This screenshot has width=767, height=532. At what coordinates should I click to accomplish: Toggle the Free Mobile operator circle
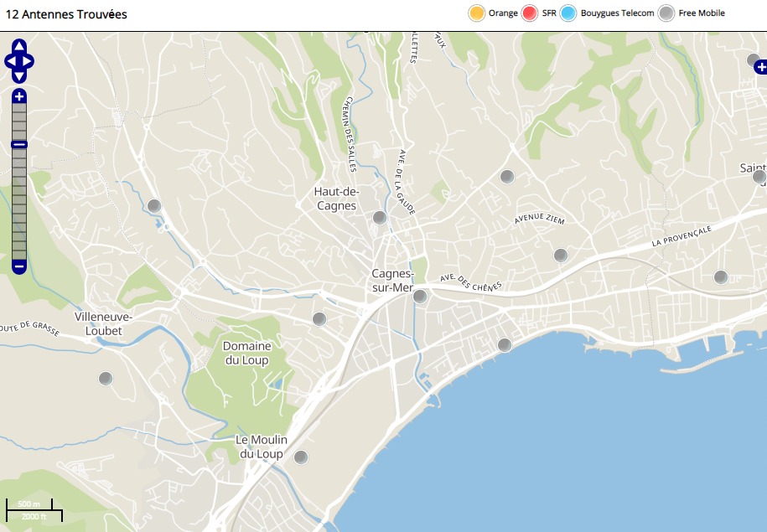point(666,13)
